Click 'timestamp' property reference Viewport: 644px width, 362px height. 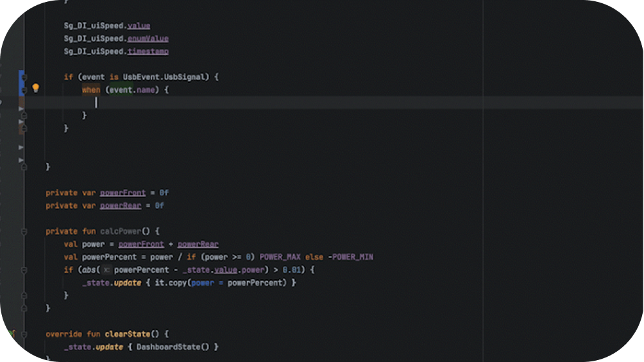148,51
